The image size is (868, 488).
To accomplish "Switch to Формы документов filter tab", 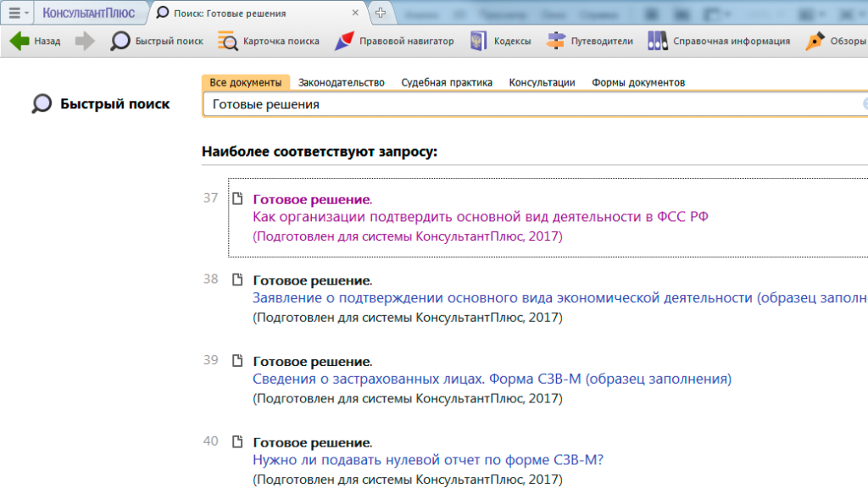I will pyautogui.click(x=638, y=82).
